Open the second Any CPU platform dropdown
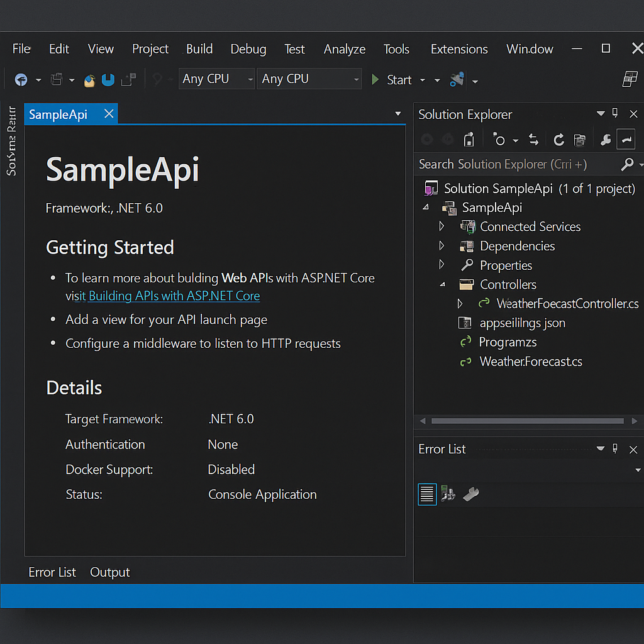The height and width of the screenshot is (644, 644). (x=309, y=79)
